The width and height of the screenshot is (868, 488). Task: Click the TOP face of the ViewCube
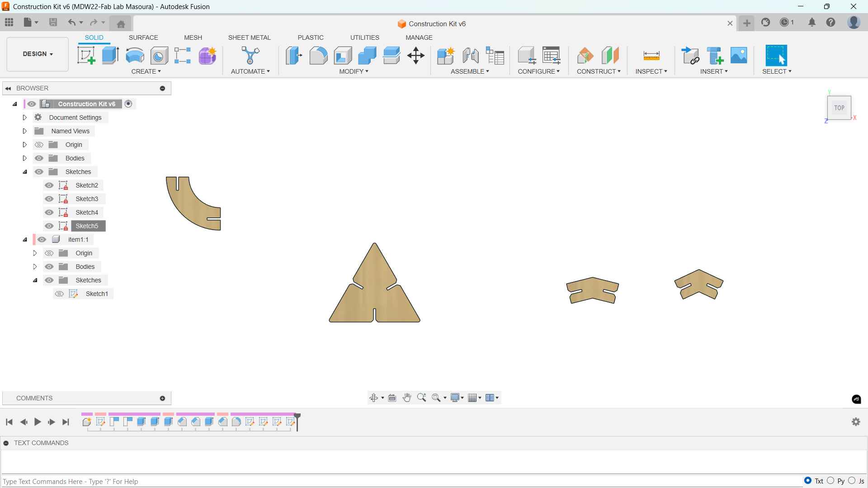tap(839, 108)
